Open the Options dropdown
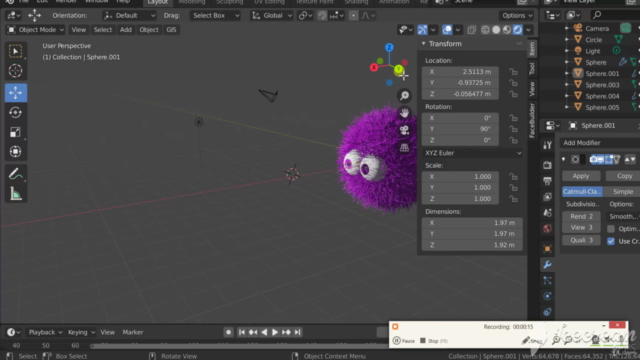The height and width of the screenshot is (360, 640). click(x=517, y=16)
